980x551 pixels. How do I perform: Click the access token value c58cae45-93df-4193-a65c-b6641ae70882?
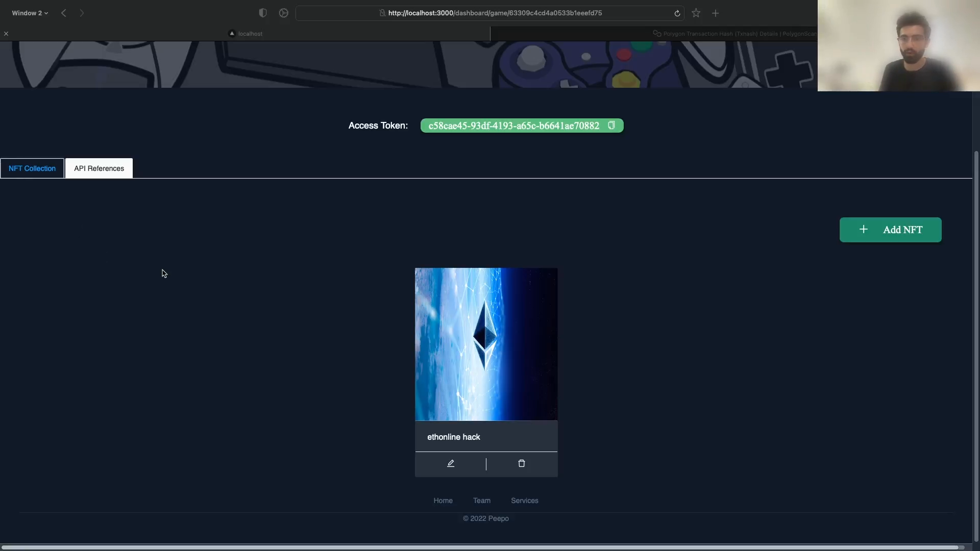pos(514,126)
